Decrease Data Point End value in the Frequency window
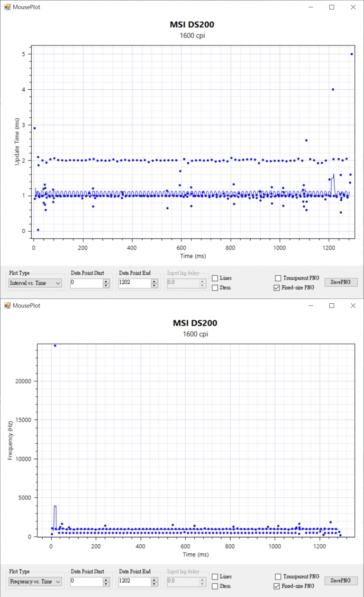This screenshot has width=364, height=597. [154, 584]
